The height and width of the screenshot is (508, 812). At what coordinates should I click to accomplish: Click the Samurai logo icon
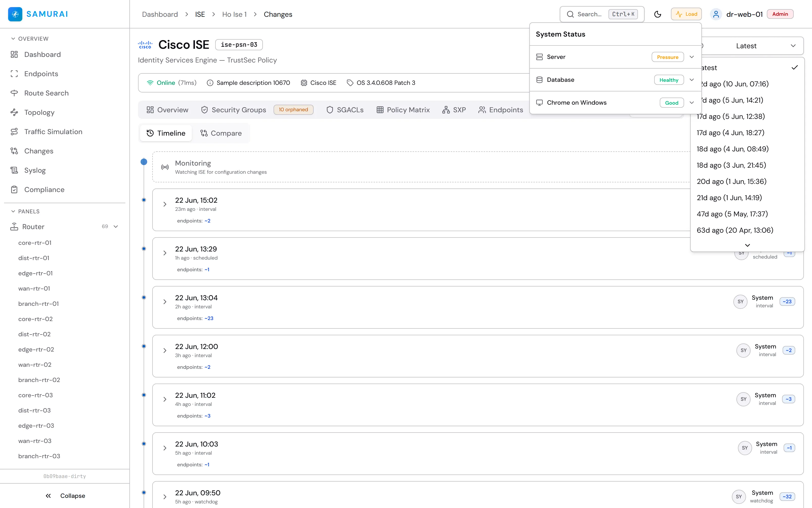(15, 14)
